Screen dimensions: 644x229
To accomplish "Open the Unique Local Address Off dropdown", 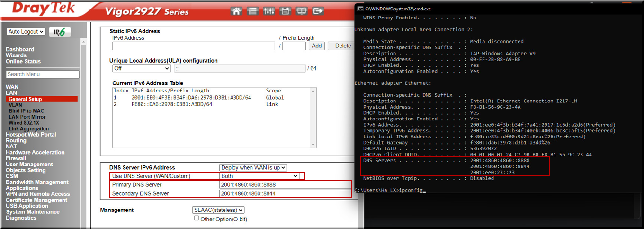I will [x=141, y=68].
